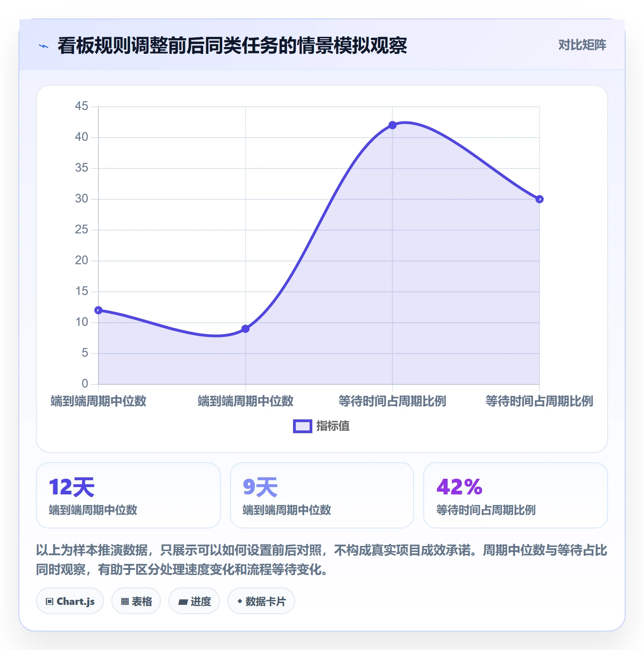The height and width of the screenshot is (650, 644).
Task: Click the 指标值 legend text
Action: [333, 426]
